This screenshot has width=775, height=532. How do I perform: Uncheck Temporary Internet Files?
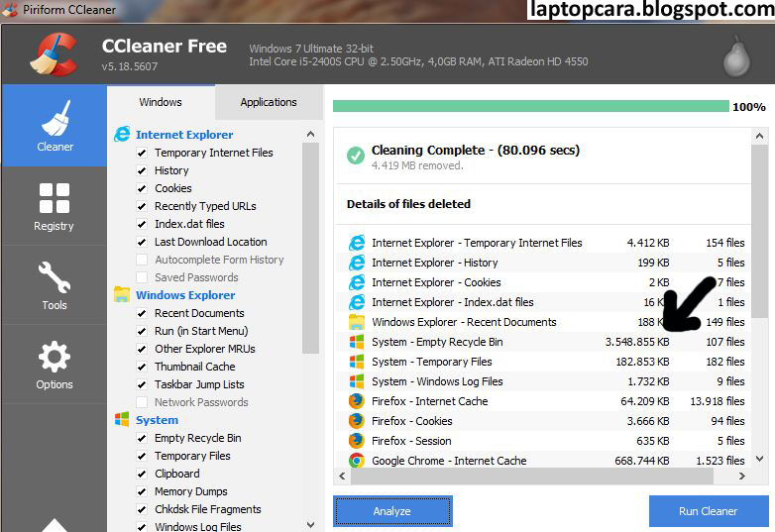point(142,153)
